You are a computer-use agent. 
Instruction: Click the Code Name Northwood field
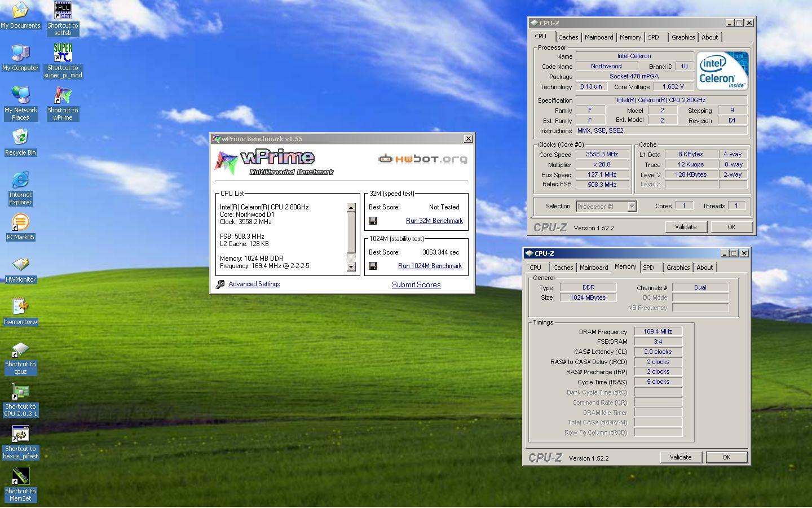tap(606, 66)
